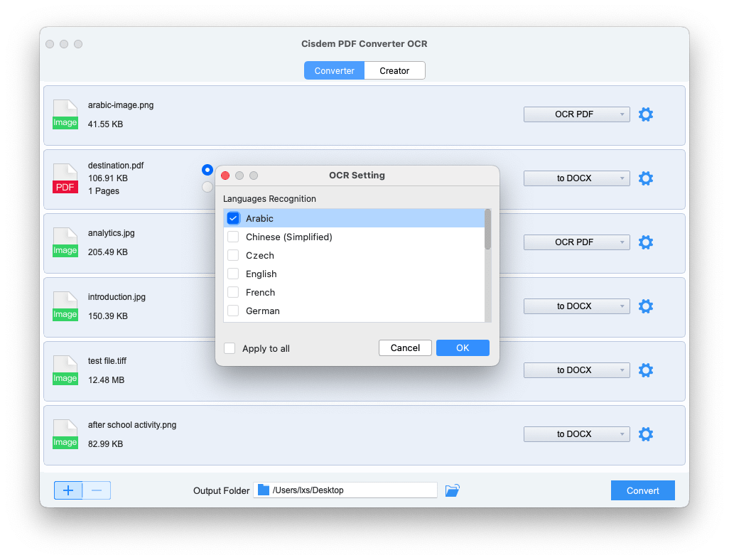Open settings gear for after school activity.png
Viewport: 729px width, 560px height.
click(645, 434)
